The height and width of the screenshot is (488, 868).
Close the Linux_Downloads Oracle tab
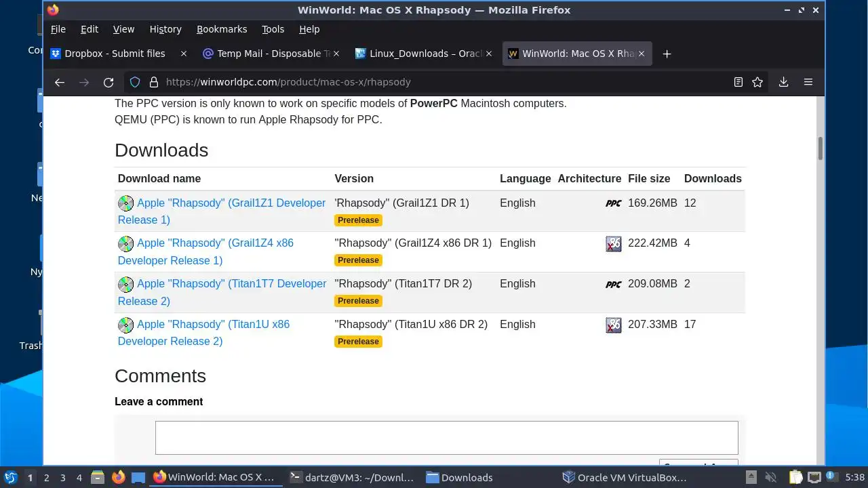point(488,54)
